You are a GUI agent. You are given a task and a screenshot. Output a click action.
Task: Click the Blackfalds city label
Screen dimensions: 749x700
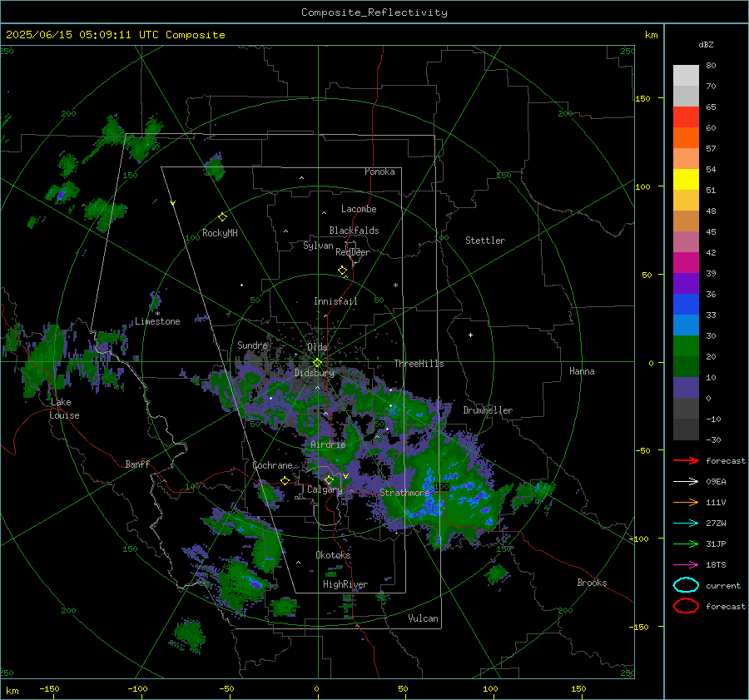tap(354, 231)
